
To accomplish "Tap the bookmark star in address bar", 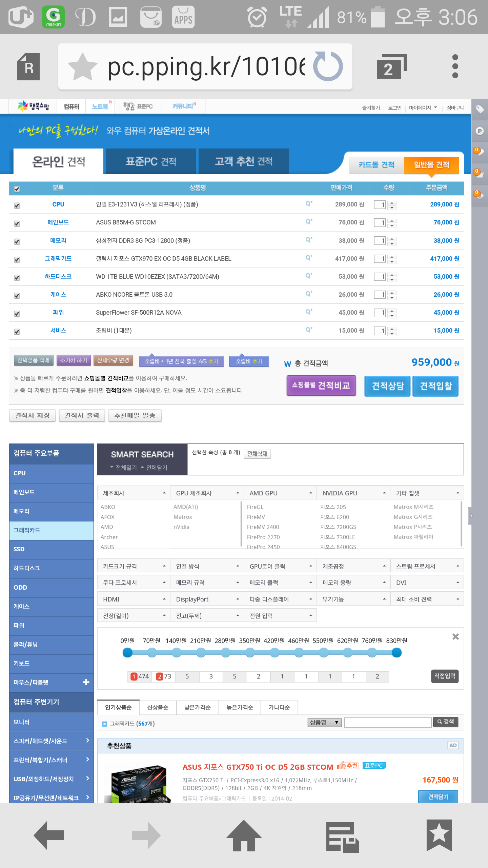I will pyautogui.click(x=82, y=66).
